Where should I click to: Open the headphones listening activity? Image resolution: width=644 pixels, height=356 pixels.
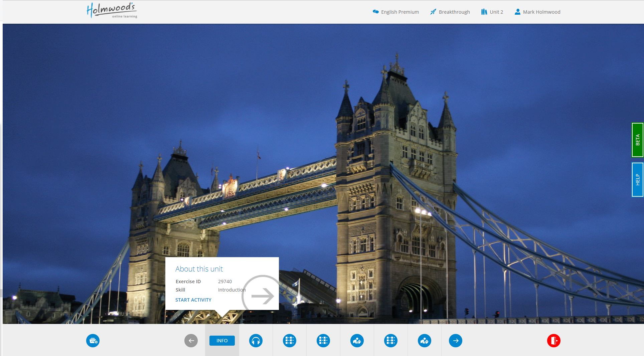pyautogui.click(x=256, y=341)
